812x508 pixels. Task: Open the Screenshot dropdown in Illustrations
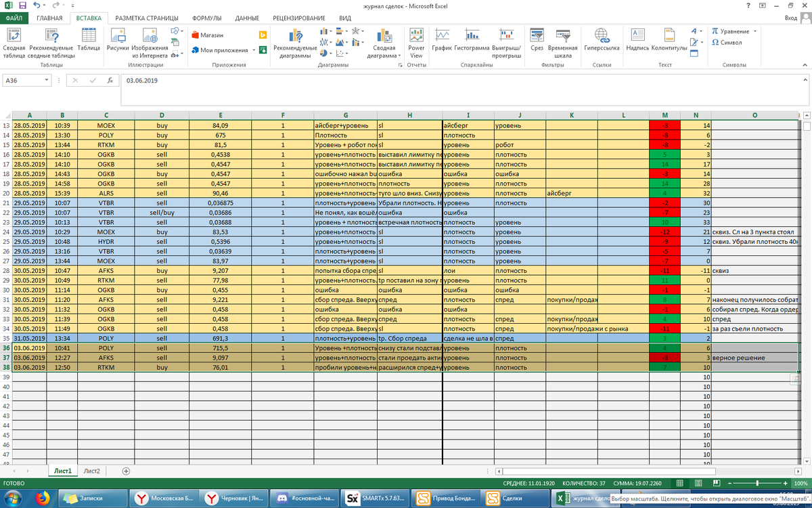pos(176,54)
